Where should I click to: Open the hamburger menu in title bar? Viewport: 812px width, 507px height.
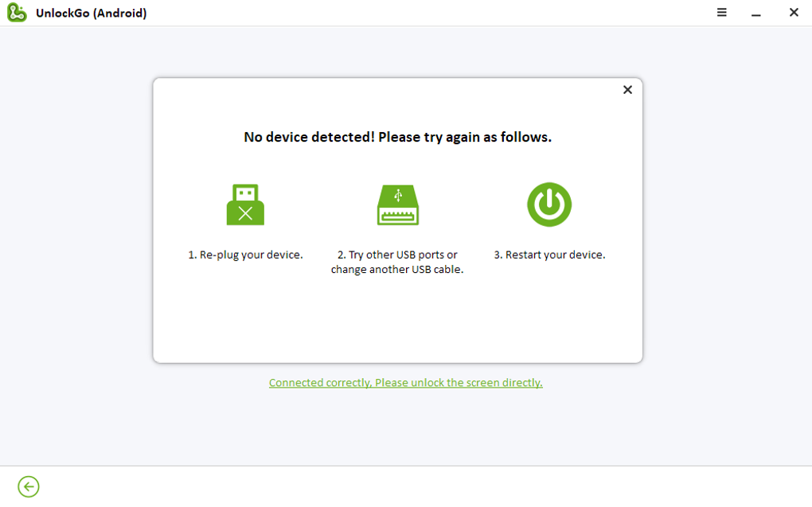pyautogui.click(x=722, y=13)
